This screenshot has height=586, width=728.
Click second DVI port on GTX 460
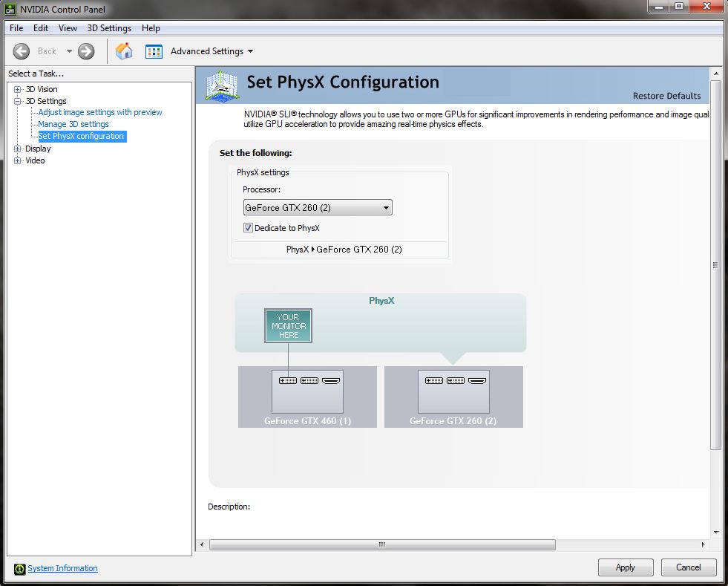coord(309,380)
